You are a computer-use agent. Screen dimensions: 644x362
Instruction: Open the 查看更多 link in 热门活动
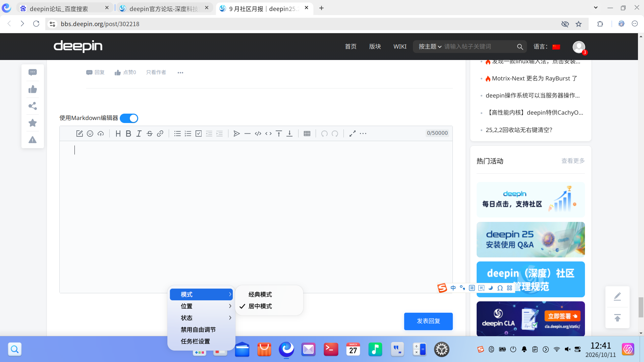573,161
